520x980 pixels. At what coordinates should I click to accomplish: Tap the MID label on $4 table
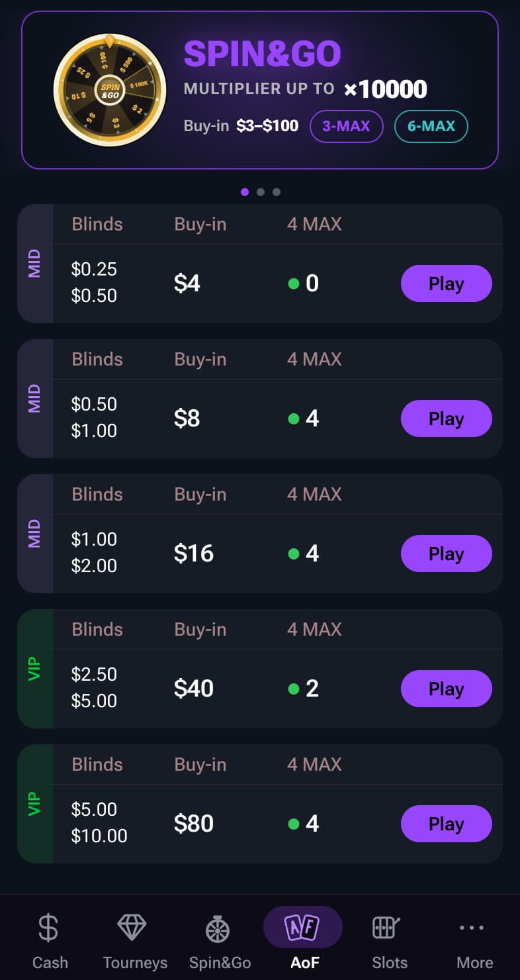click(34, 264)
